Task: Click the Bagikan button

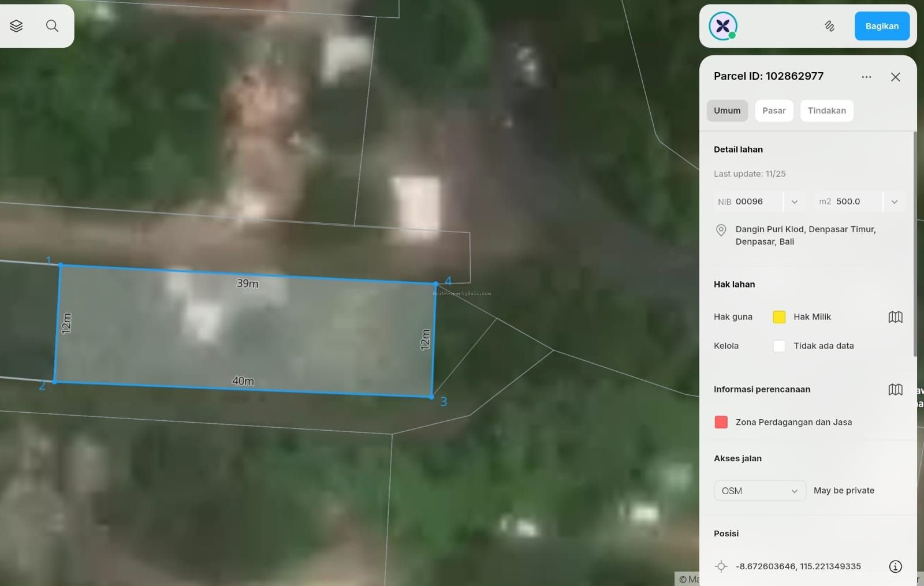Action: pos(882,26)
